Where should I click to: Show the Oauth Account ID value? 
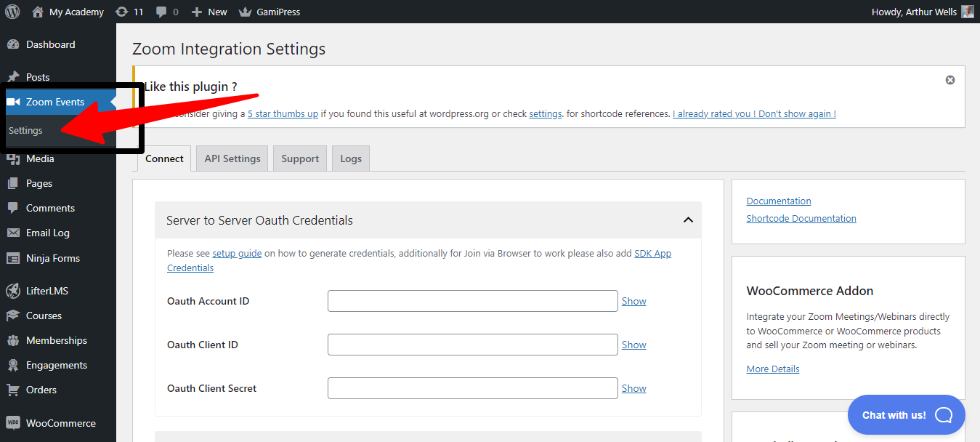point(633,301)
